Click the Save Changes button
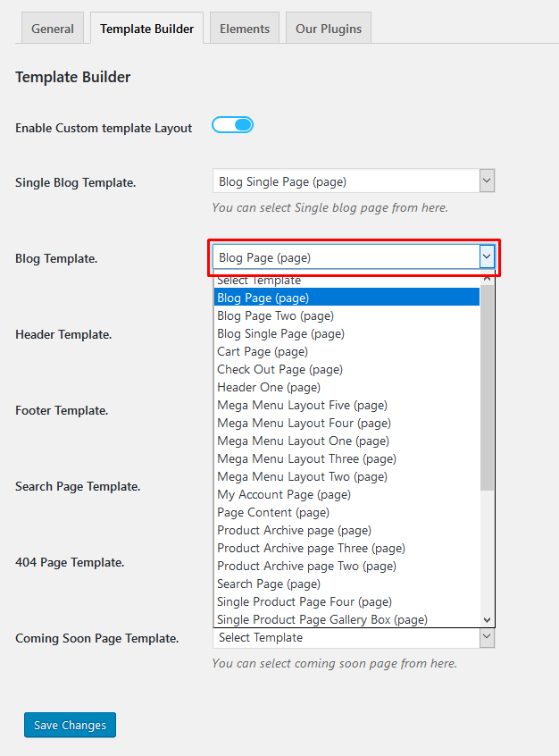559x756 pixels. pyautogui.click(x=70, y=725)
